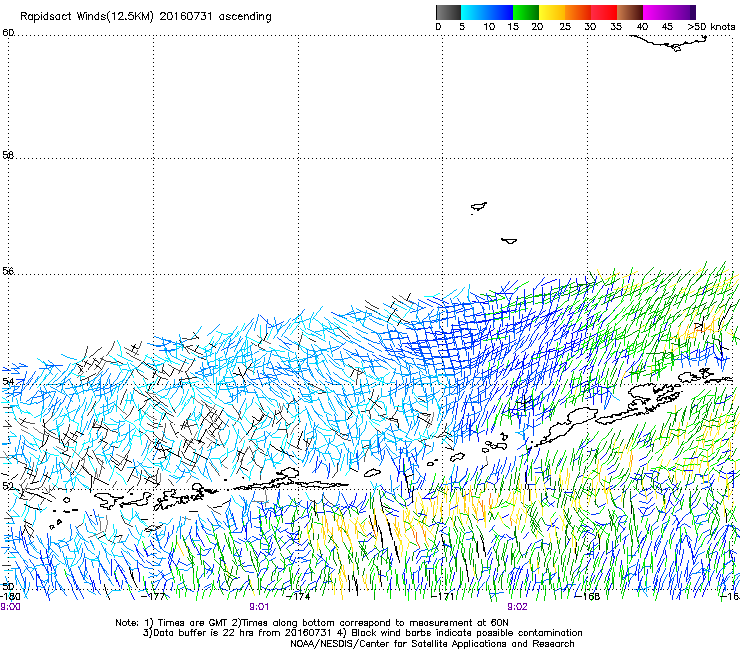
Task: Click the purple '9:02' time label
Action: coord(517,607)
